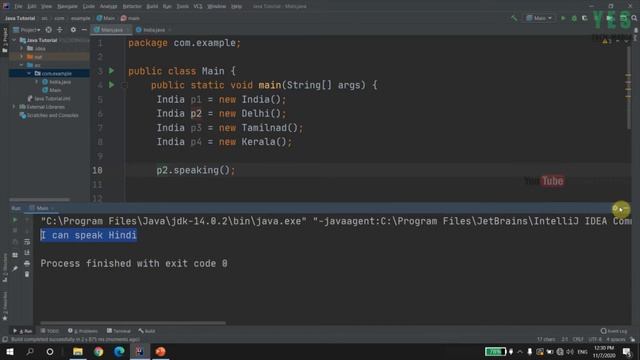Click the example breadcrumb in navigation bar
Image resolution: width=640 pixels, height=360 pixels.
tap(80, 18)
